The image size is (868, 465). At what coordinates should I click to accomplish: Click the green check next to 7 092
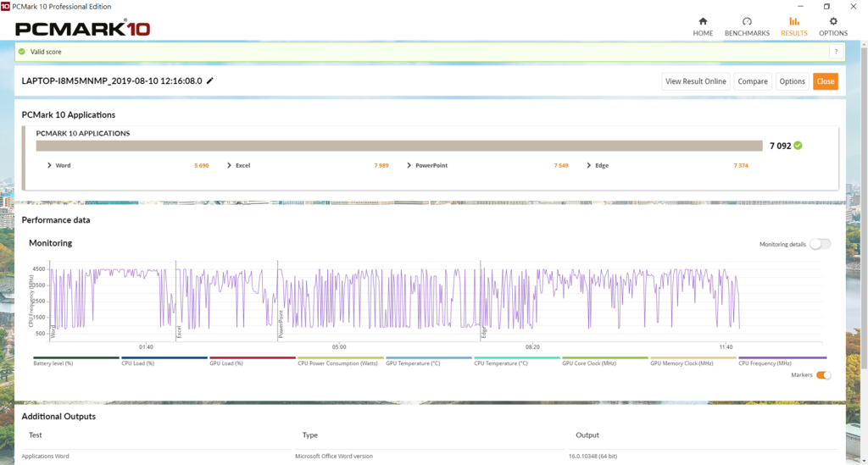(798, 146)
